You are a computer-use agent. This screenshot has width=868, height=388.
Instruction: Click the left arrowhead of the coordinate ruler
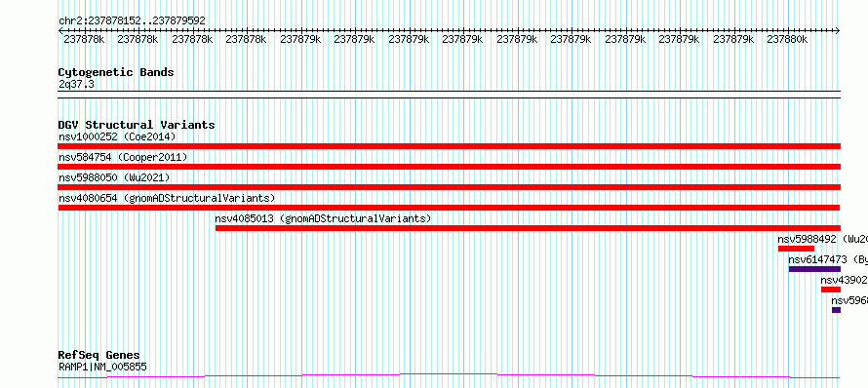[60, 30]
